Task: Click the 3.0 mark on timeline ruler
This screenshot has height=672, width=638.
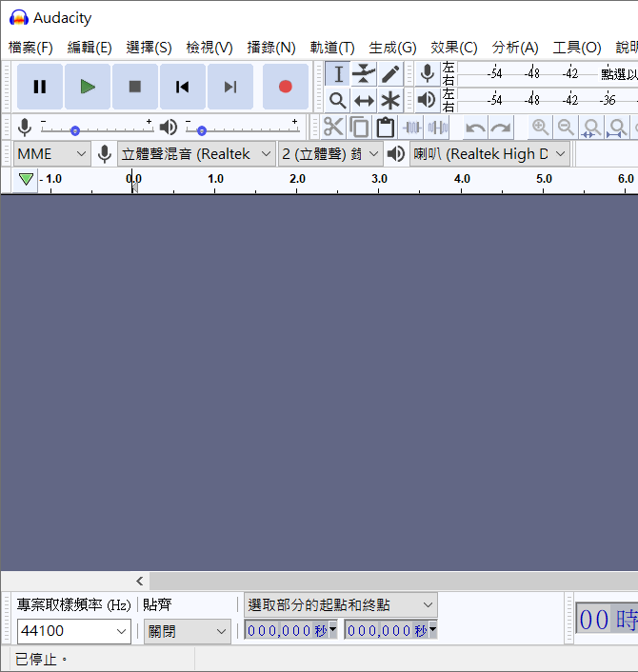Action: pos(379,179)
